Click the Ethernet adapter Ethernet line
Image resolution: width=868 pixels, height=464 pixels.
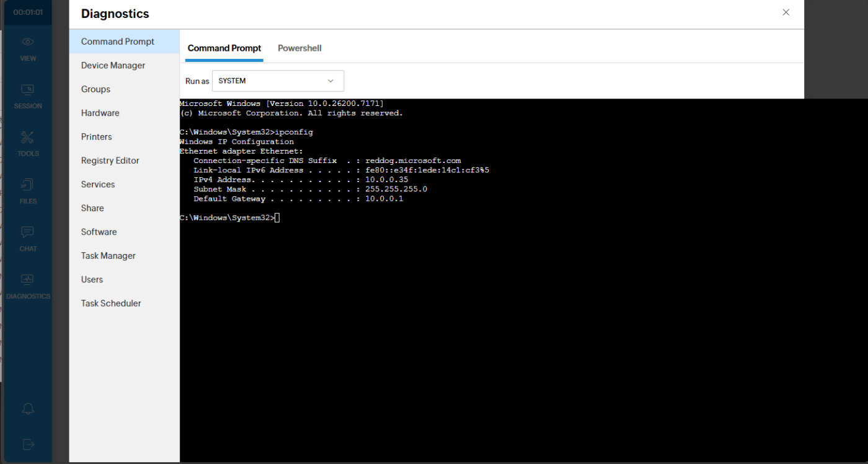(241, 151)
